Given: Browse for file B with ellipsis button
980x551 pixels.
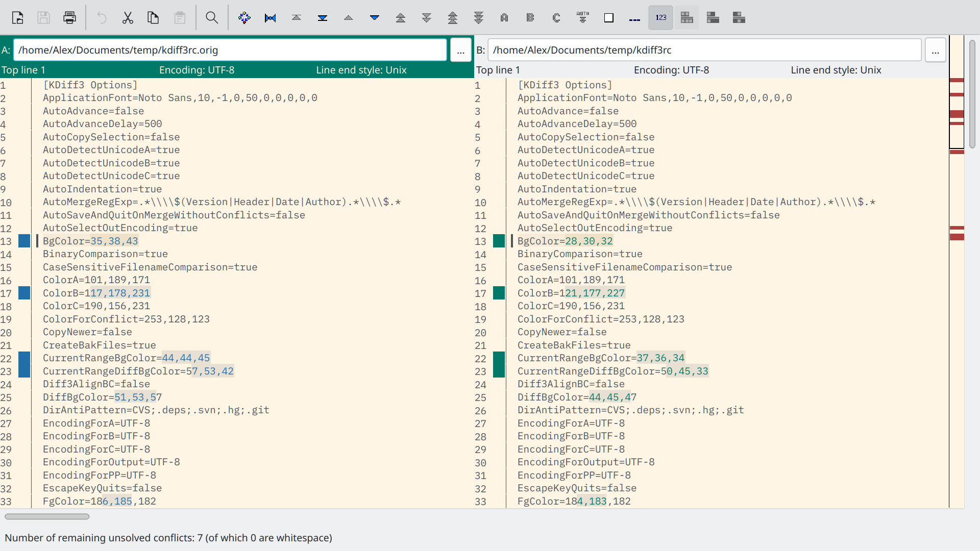Looking at the screenshot, I should coord(935,50).
